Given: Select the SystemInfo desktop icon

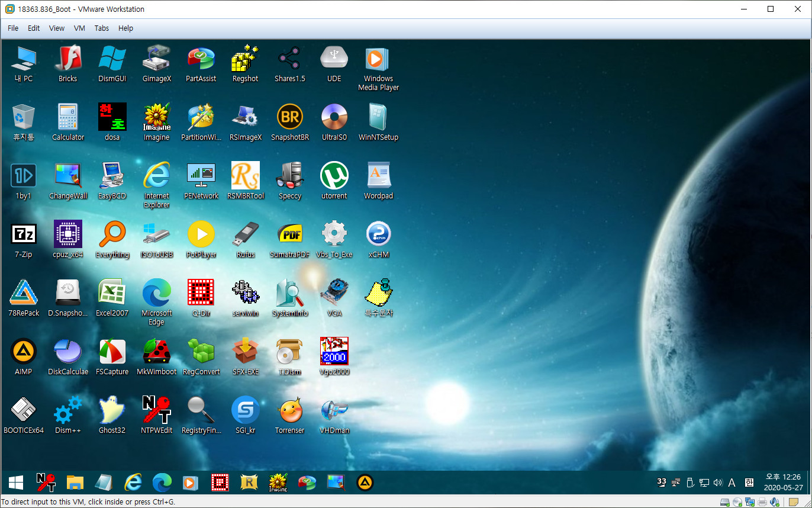Looking at the screenshot, I should tap(290, 298).
